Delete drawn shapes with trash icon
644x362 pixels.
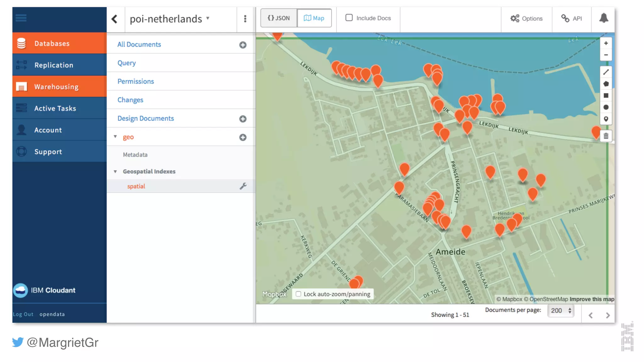tap(606, 136)
